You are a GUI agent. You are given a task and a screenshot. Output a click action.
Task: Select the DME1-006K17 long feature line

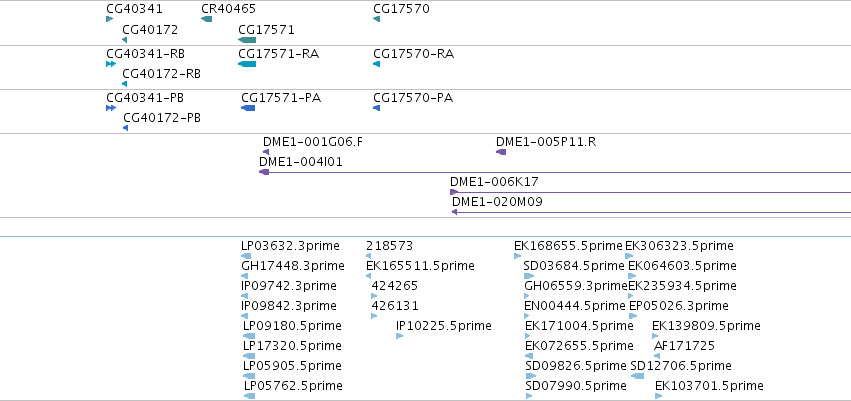[650, 192]
